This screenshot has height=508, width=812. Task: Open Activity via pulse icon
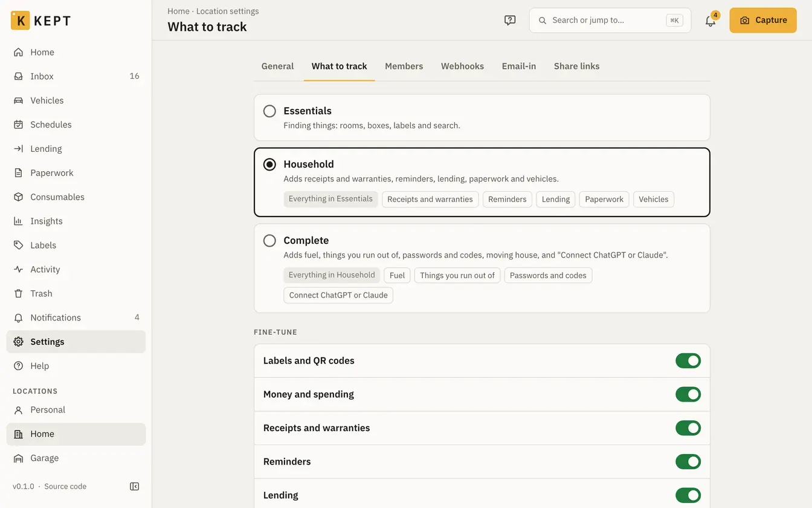click(x=19, y=270)
